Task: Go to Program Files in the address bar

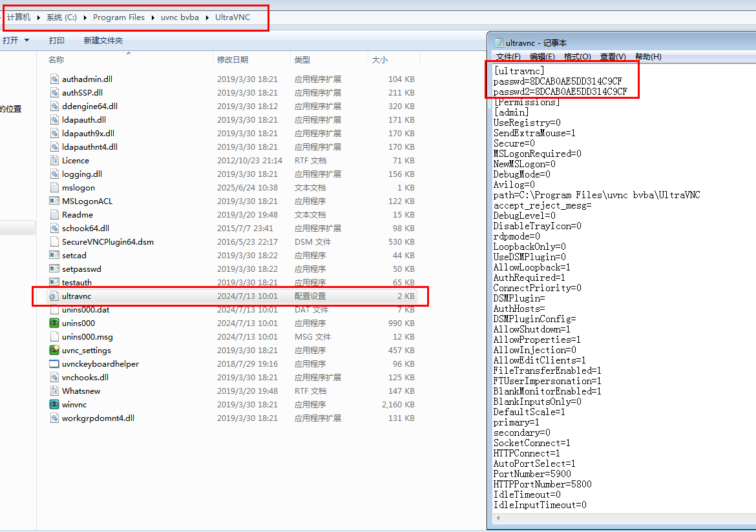Action: click(x=119, y=17)
